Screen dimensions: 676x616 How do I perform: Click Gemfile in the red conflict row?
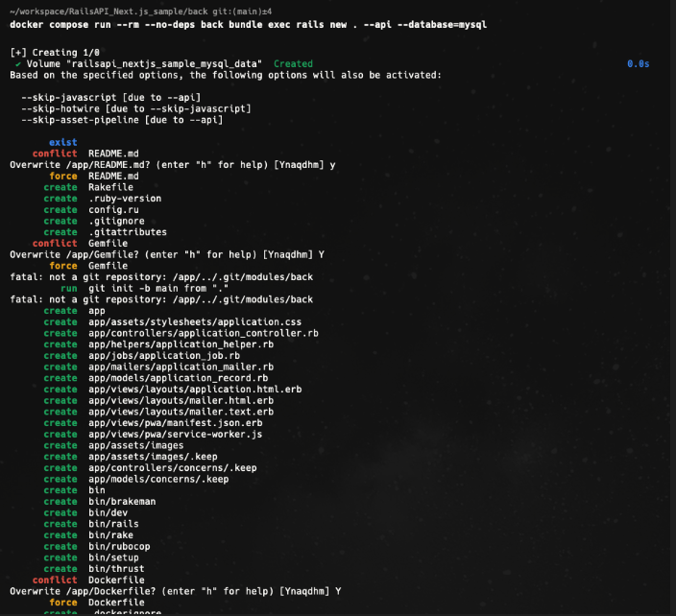click(x=109, y=244)
